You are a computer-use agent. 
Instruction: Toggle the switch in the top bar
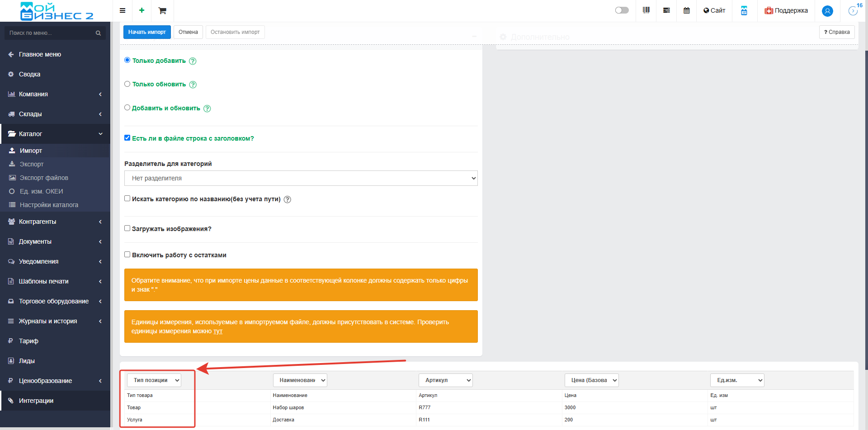tap(622, 10)
